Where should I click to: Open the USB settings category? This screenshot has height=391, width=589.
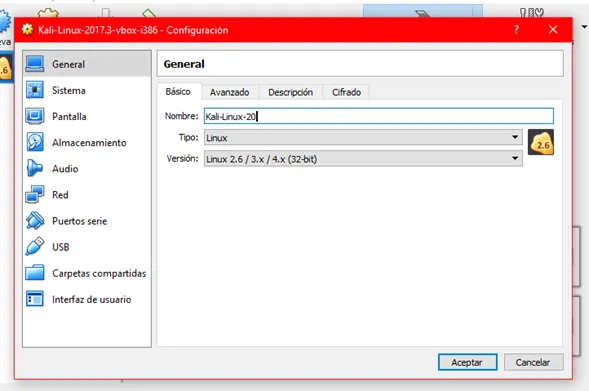tap(87, 247)
